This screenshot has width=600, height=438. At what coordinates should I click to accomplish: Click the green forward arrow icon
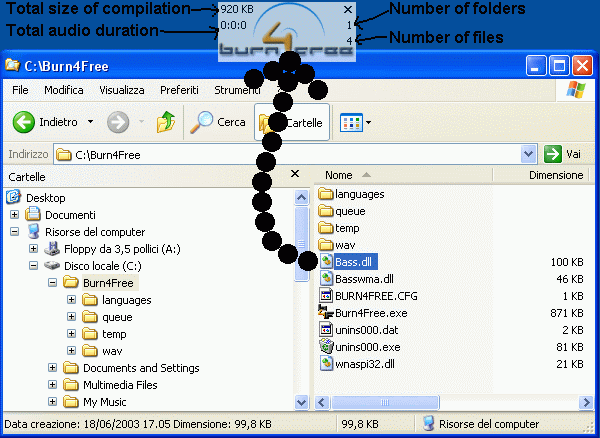118,122
